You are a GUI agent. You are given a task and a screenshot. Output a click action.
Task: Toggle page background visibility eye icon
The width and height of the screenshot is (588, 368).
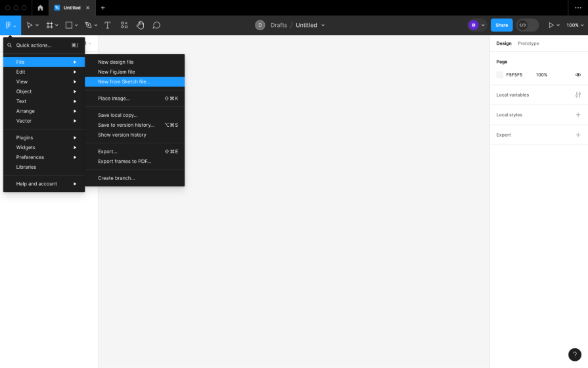578,75
